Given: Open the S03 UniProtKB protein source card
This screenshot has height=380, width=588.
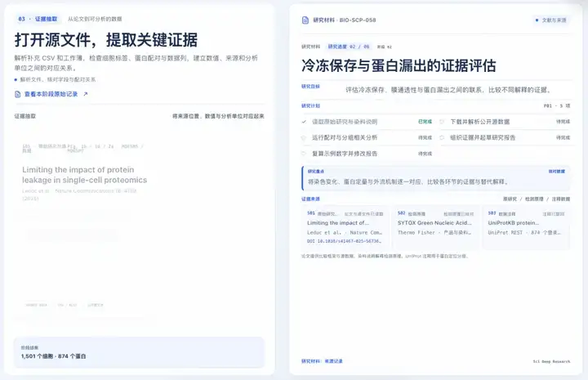Looking at the screenshot, I should pyautogui.click(x=526, y=227).
